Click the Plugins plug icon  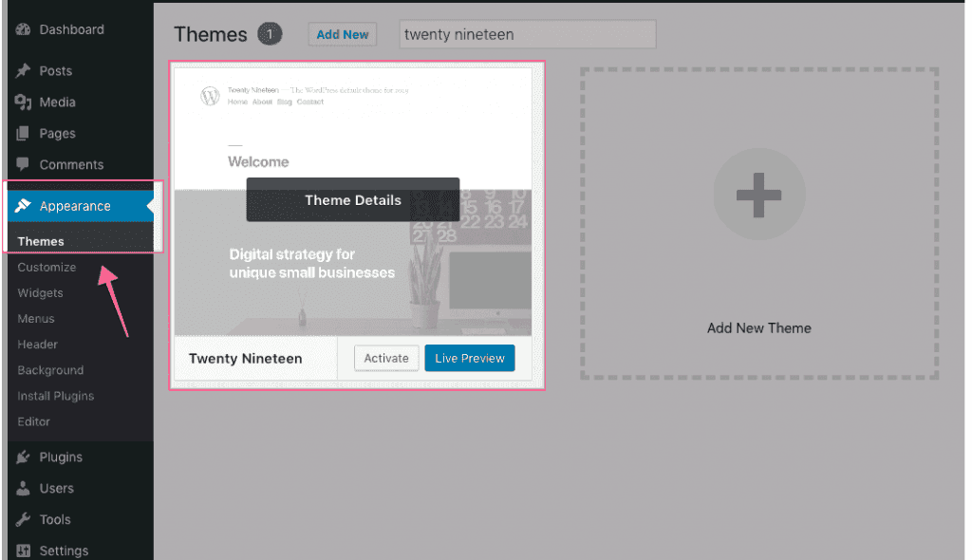click(x=23, y=457)
